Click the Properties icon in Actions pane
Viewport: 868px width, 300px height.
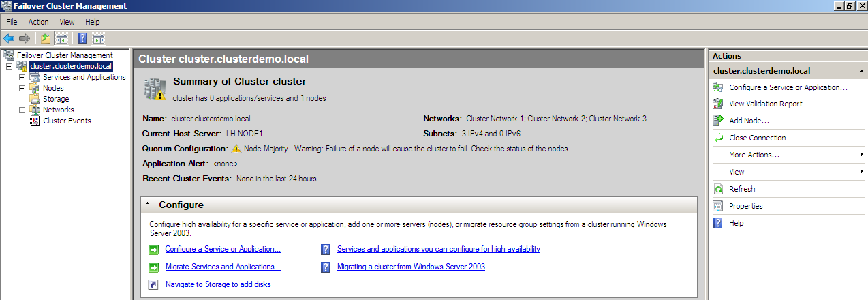(717, 206)
